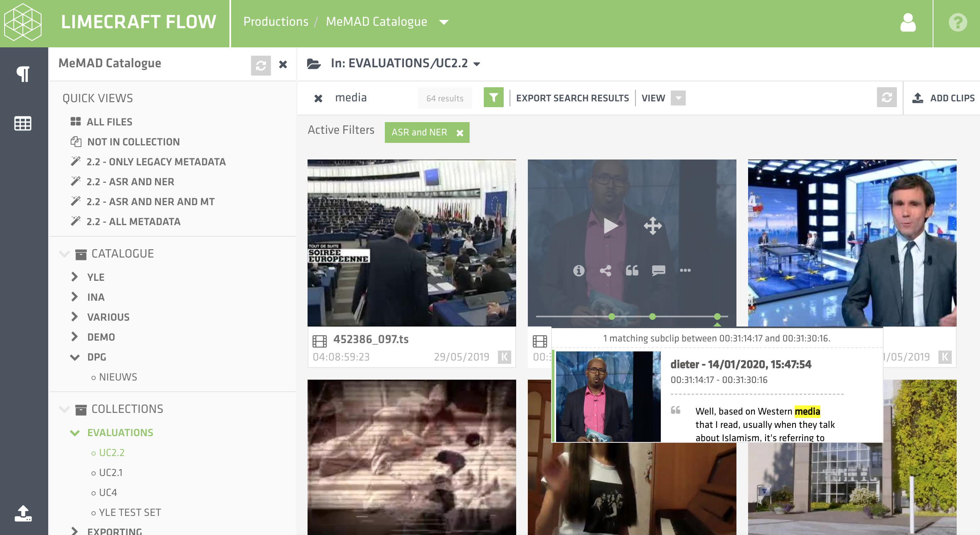Clear the media search query with the X
Image resolution: width=980 pixels, height=535 pixels.
point(318,98)
